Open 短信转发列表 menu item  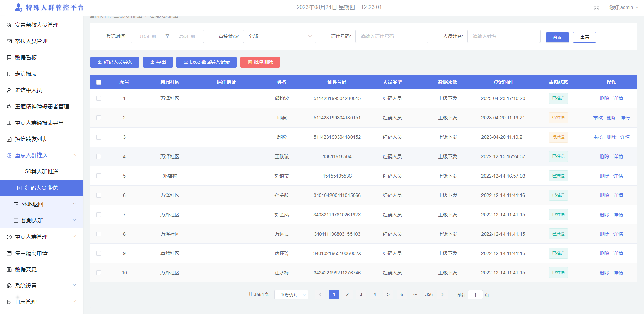pos(41,139)
